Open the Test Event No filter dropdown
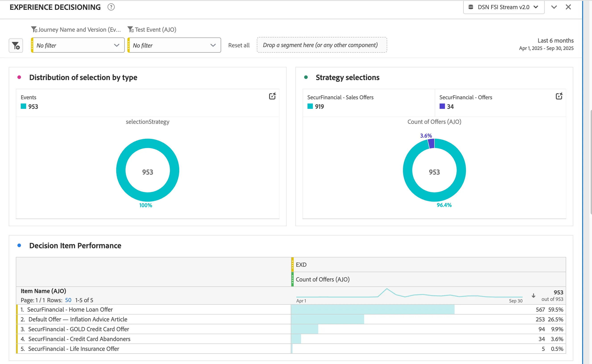This screenshot has width=592, height=364. pyautogui.click(x=174, y=45)
